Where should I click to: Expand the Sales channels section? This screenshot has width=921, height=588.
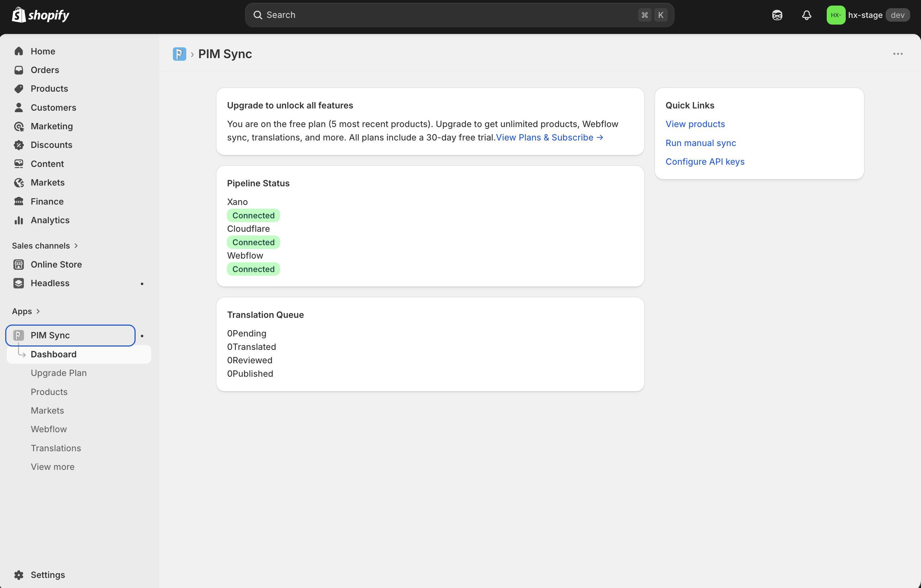tap(45, 246)
